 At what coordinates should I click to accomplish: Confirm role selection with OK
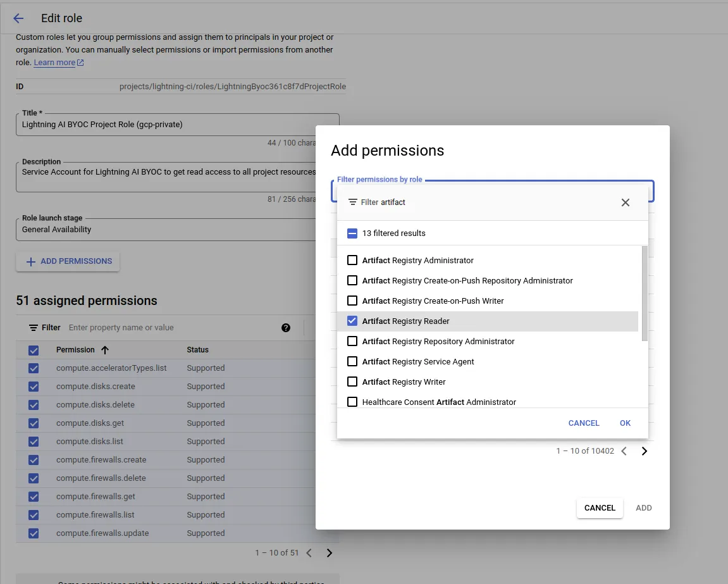coord(625,423)
